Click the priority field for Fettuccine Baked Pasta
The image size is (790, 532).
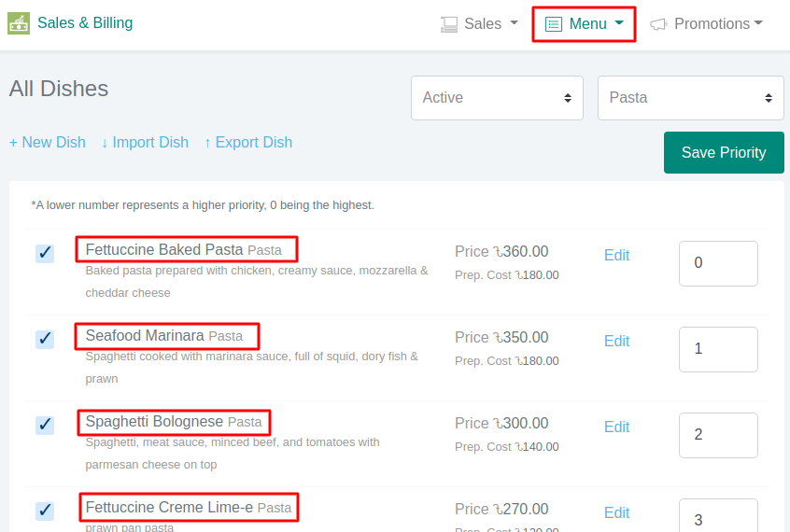717,263
